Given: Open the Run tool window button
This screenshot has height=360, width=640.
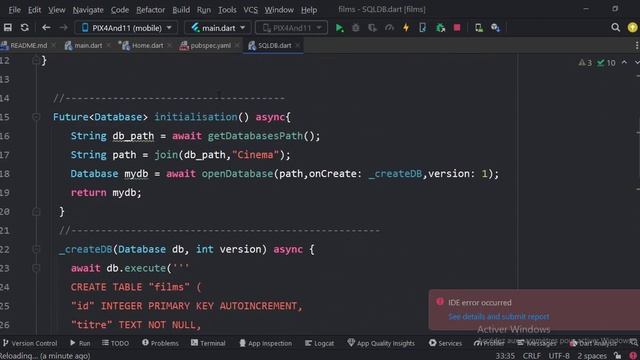Looking at the screenshot, I should [80, 343].
